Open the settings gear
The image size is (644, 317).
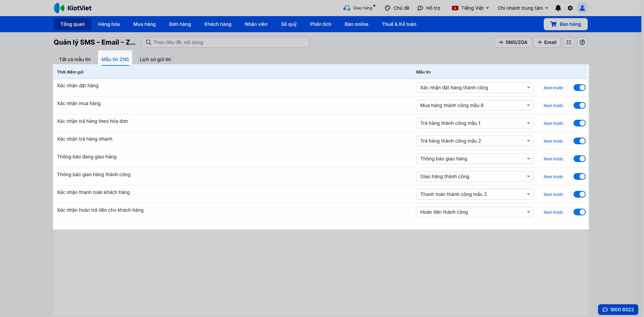(x=570, y=8)
